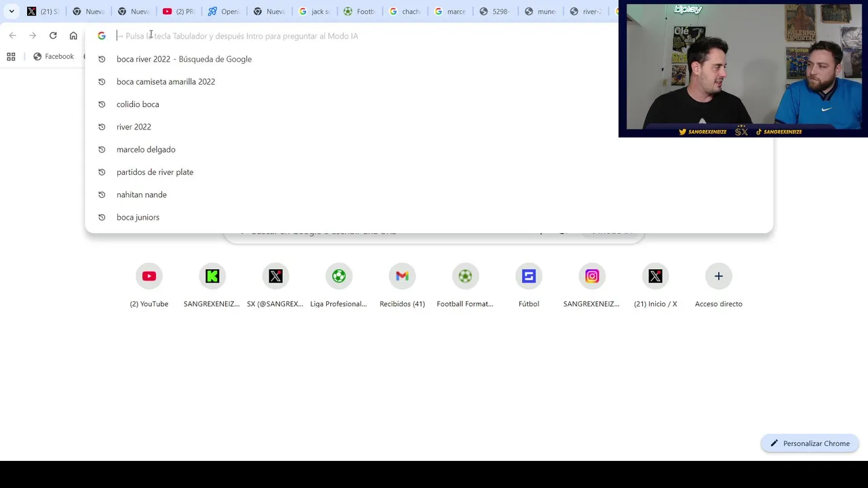Reload the current page
The width and height of the screenshot is (868, 488).
tap(53, 35)
